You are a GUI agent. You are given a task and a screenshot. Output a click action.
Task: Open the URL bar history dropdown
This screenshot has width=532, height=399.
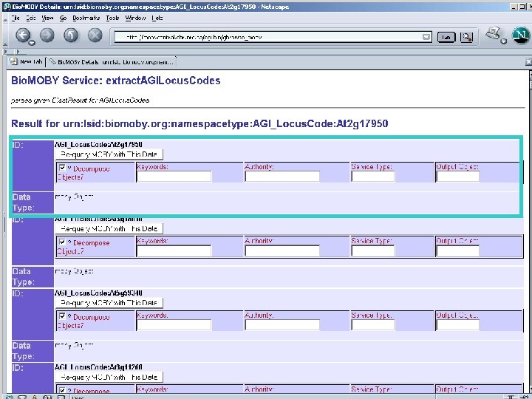tap(426, 37)
